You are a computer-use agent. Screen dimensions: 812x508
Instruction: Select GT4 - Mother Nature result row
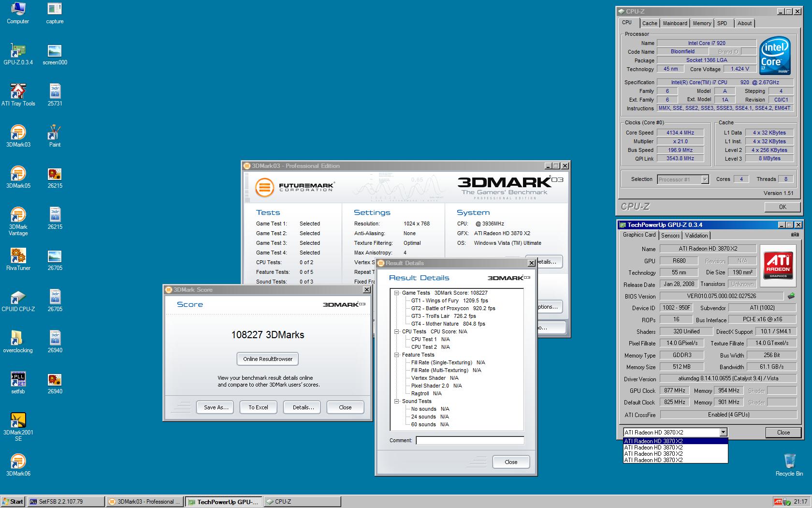tap(448, 324)
